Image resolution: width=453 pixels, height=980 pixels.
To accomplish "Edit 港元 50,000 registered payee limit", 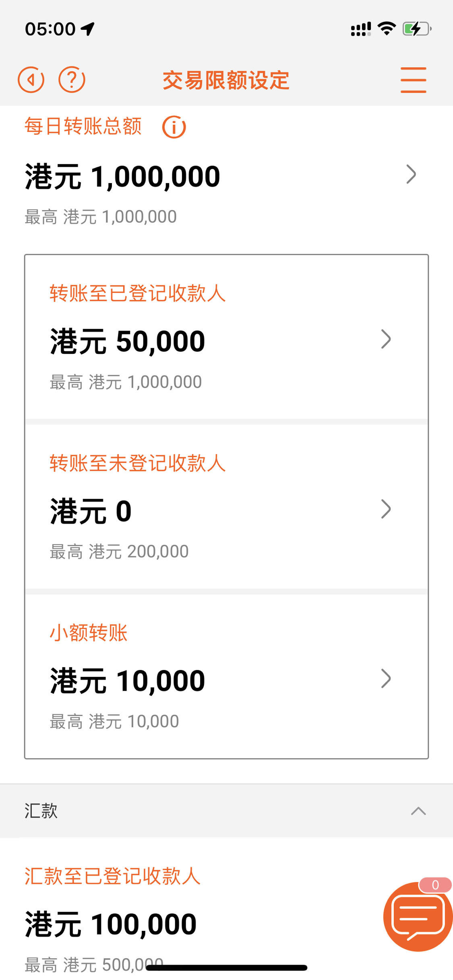I will point(128,341).
